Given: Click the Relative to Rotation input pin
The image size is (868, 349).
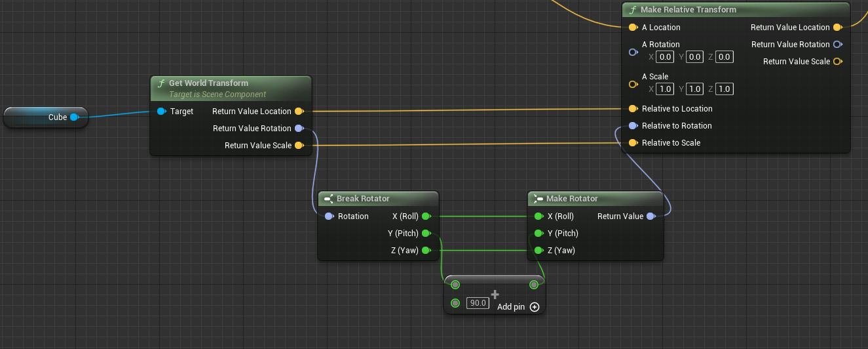Looking at the screenshot, I should coord(633,126).
